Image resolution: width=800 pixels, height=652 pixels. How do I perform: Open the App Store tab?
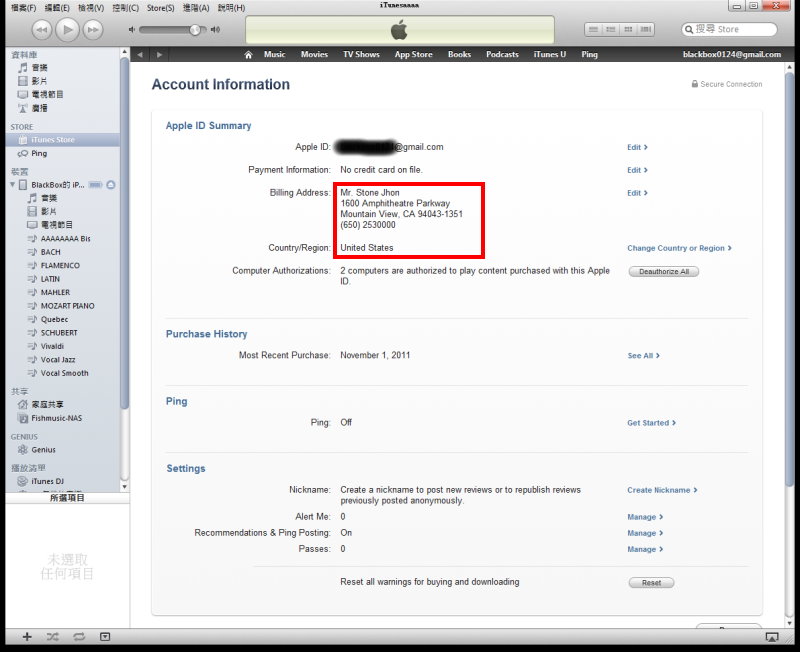[x=413, y=54]
